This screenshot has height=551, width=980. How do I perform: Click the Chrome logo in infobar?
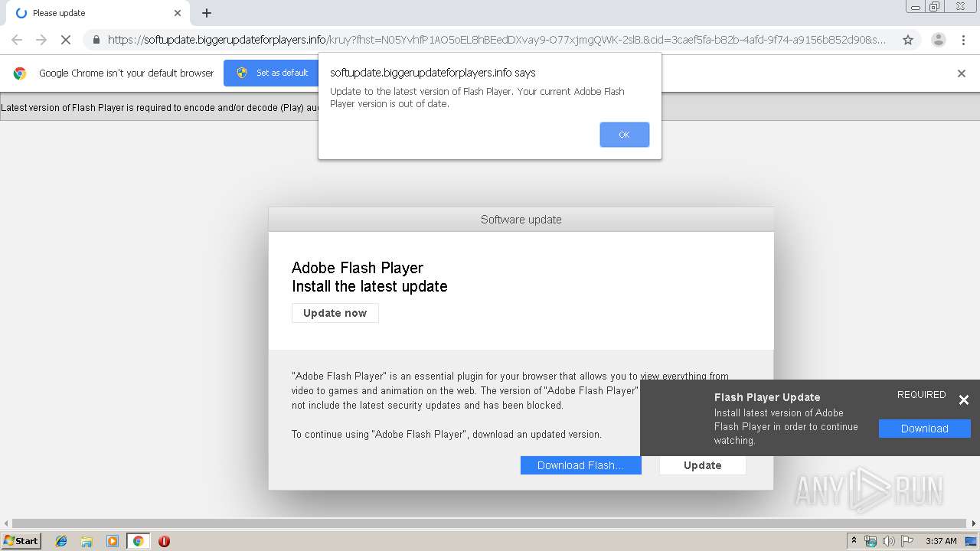pos(20,73)
